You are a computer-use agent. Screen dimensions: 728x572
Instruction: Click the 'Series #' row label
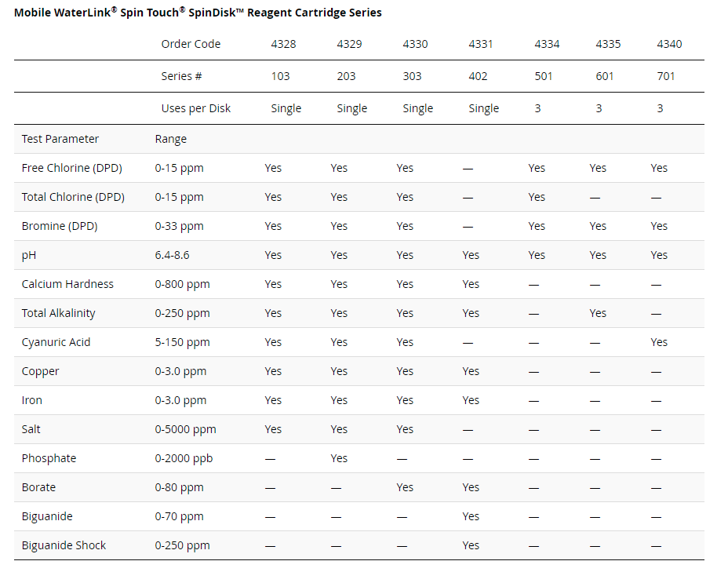(181, 76)
